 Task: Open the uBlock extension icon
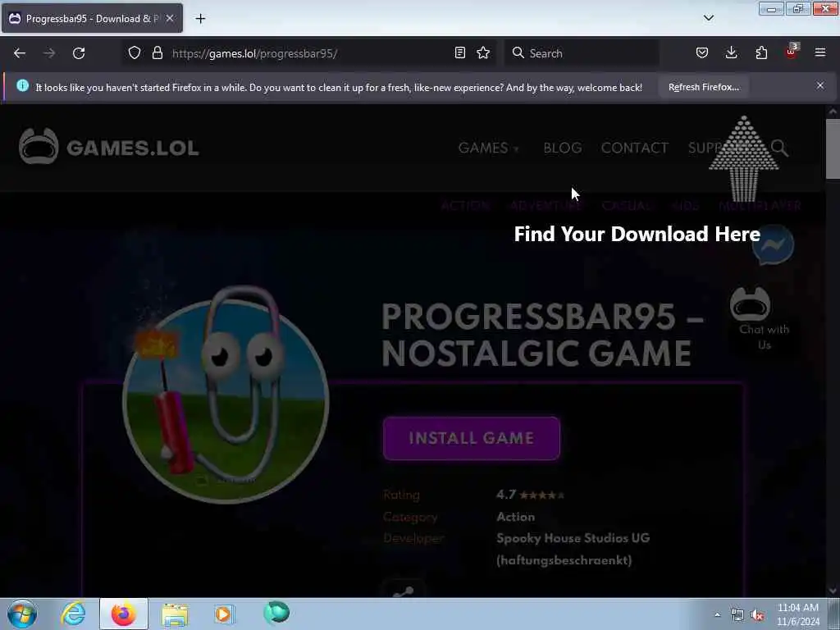[x=792, y=52]
